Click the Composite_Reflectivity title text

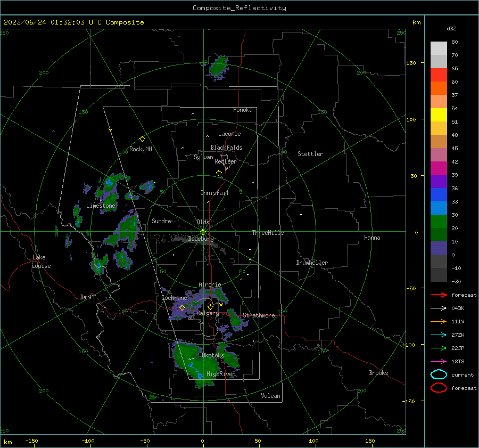240,8
